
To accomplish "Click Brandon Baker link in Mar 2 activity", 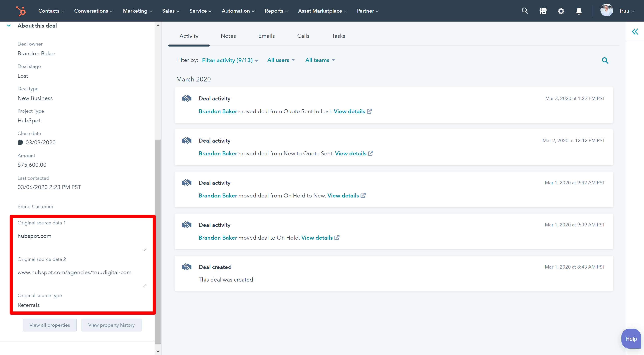I will 218,153.
